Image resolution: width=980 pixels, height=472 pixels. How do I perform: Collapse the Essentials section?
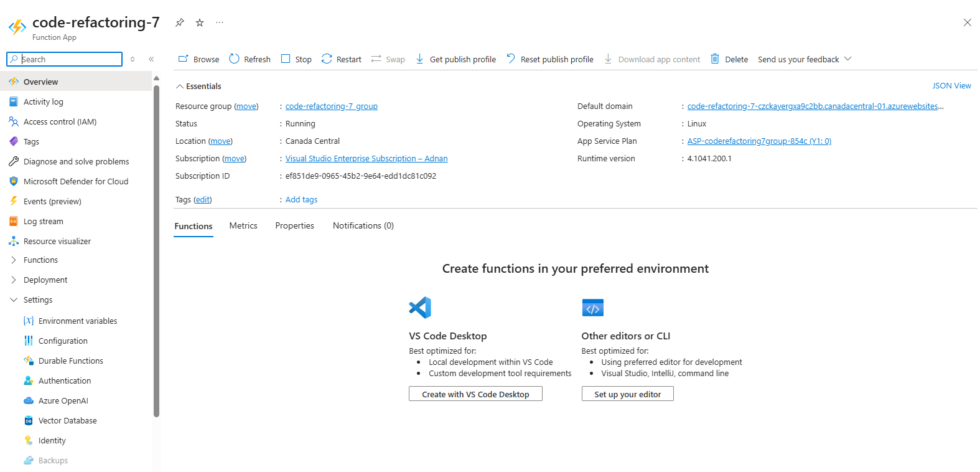point(198,86)
